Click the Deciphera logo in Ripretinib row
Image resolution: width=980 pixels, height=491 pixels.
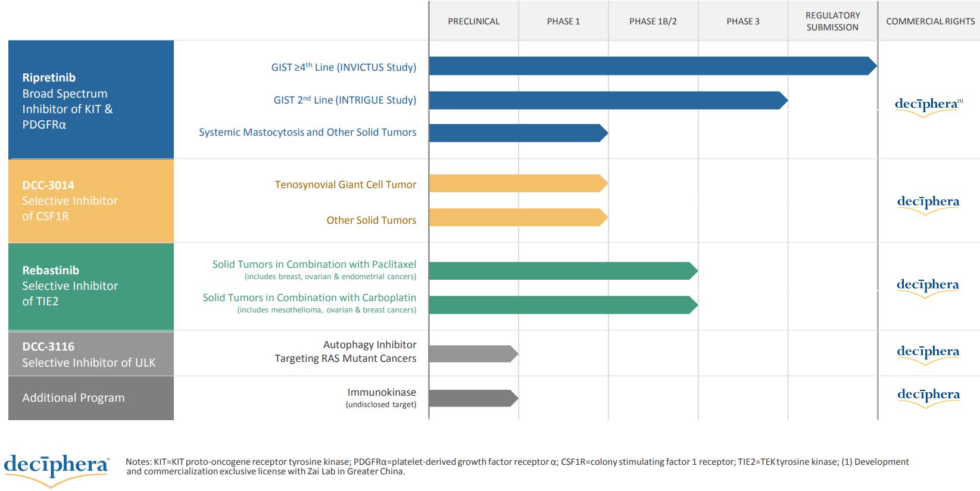pyautogui.click(x=928, y=107)
